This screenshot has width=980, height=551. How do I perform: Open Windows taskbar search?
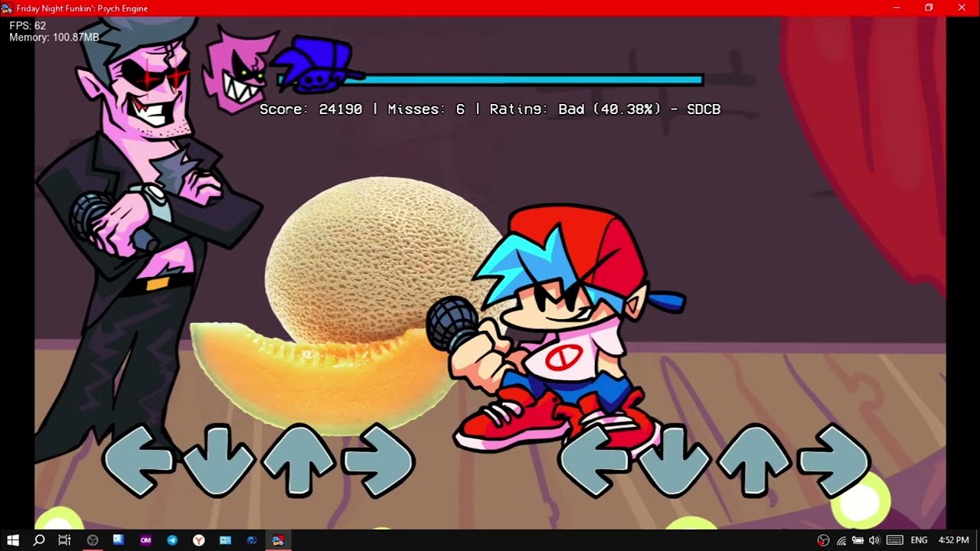point(39,540)
